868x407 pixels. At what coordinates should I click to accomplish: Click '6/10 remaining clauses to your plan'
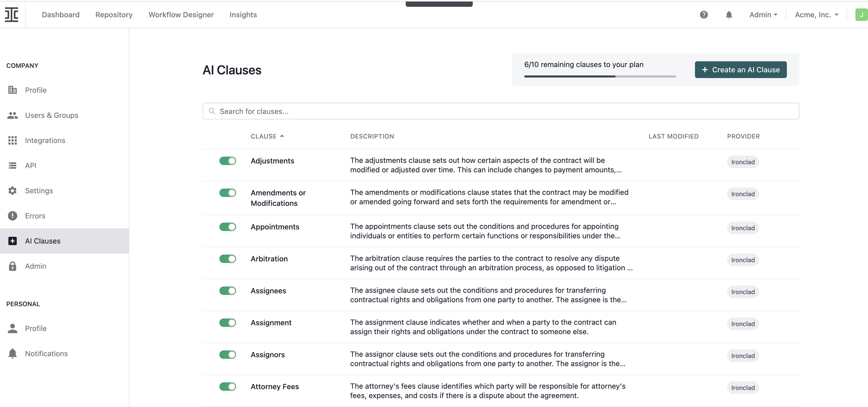pos(584,64)
